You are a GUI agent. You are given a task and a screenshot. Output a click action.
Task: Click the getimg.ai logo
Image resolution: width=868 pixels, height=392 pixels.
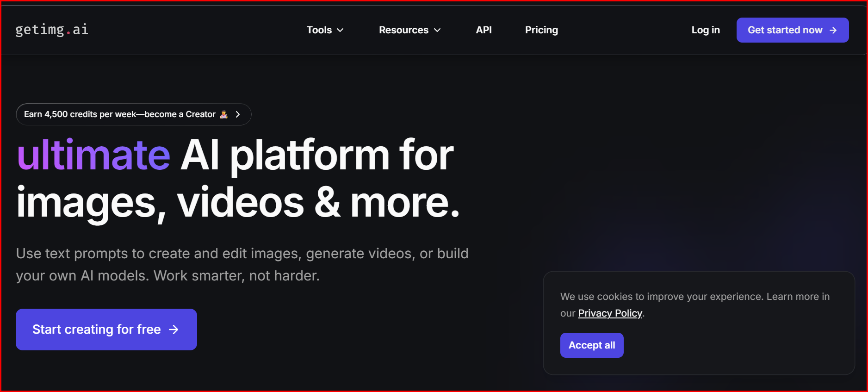tap(51, 30)
